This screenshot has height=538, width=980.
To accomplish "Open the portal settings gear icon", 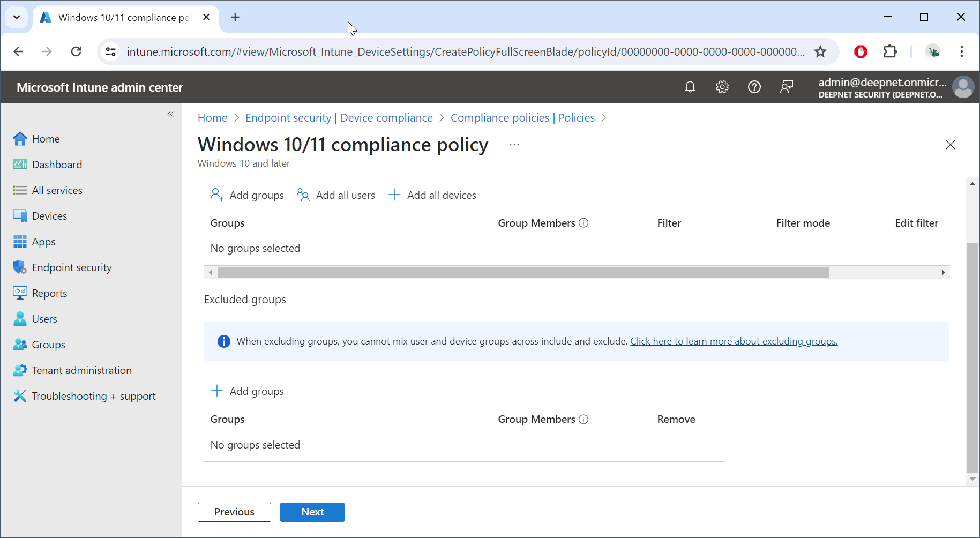I will tap(722, 87).
